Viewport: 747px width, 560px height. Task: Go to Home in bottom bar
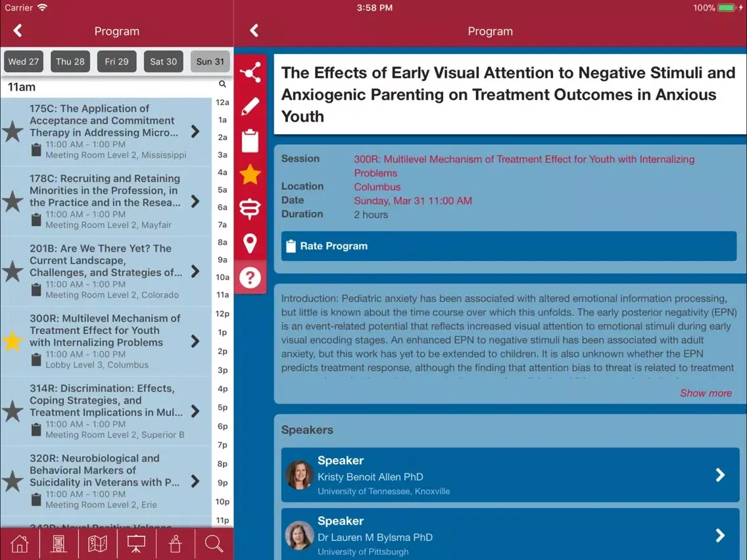pyautogui.click(x=20, y=544)
